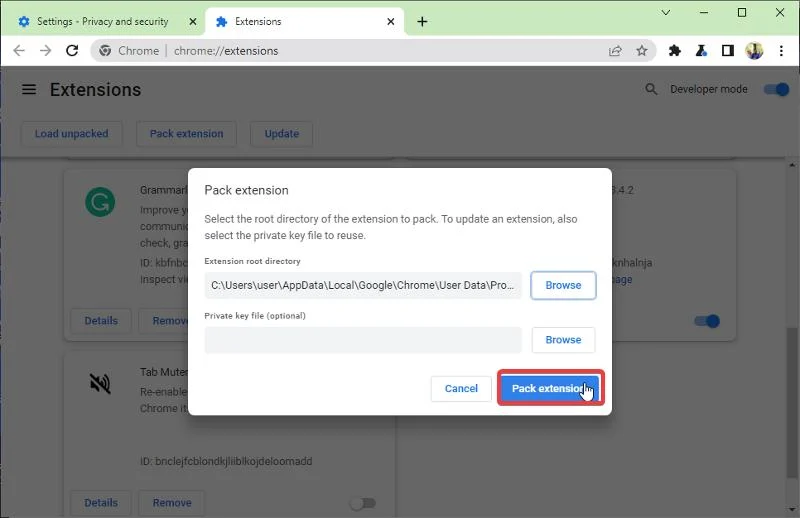Close the Extensions tab

[x=390, y=21]
